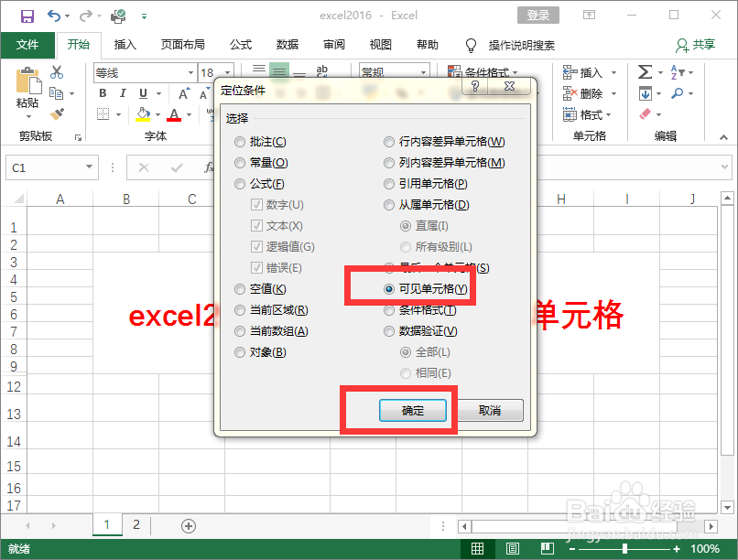This screenshot has height=560, width=738.
Task: Open Sort and Filter A-Z icon
Action: [x=678, y=72]
